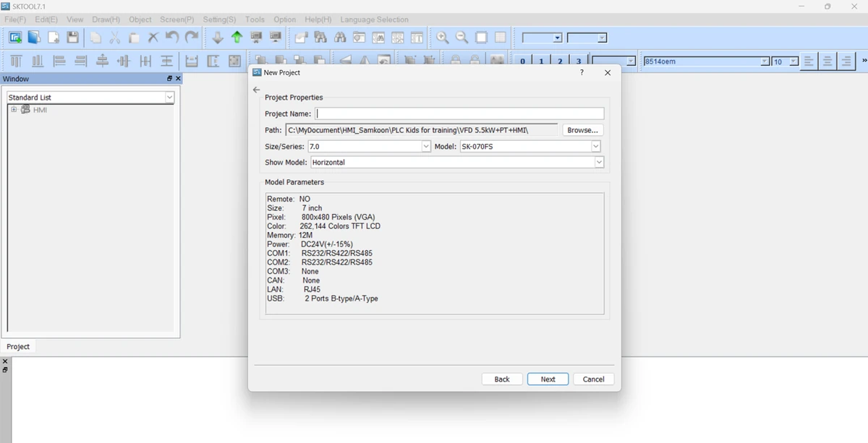868x443 pixels.
Task: Click the Align Left text icon
Action: [809, 61]
